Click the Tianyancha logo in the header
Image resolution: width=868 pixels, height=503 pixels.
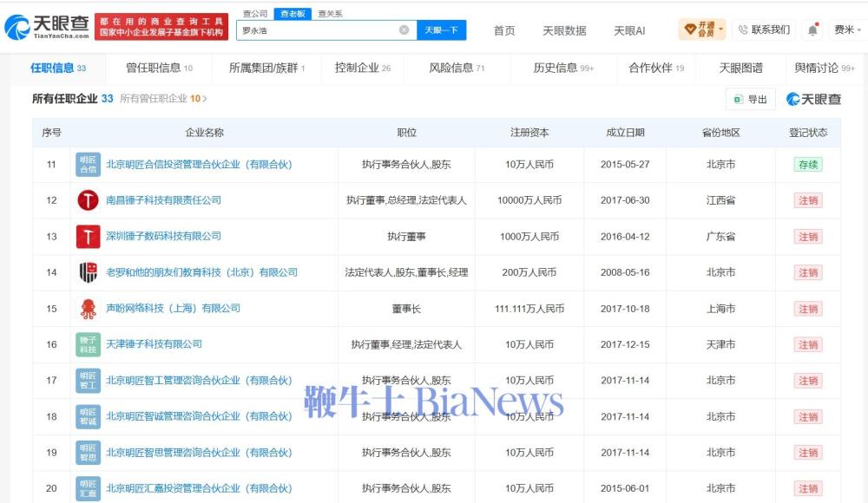coord(47,27)
